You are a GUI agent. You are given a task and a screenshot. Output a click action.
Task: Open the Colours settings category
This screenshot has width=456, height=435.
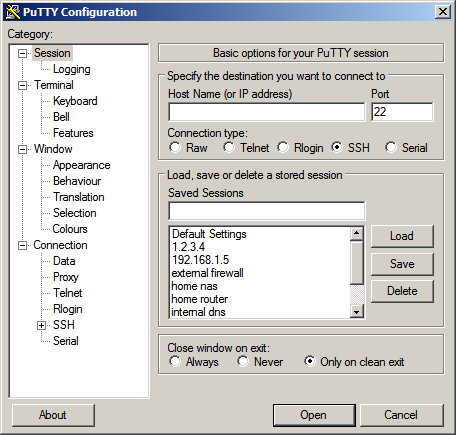tap(70, 229)
